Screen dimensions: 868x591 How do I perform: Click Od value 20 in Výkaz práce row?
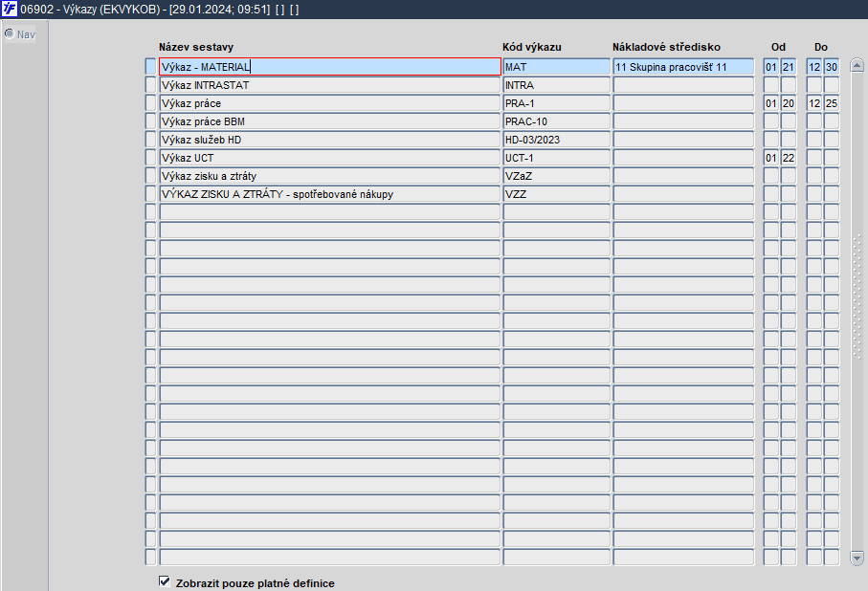point(789,103)
